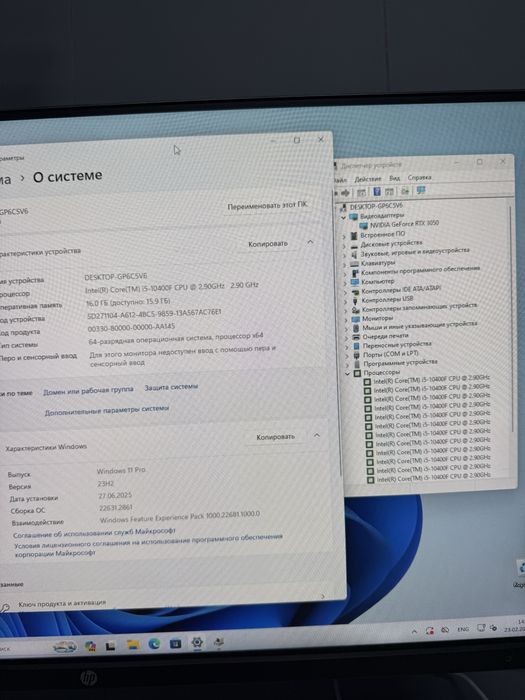Click the taskbar search box picture icon
This screenshot has width=525, height=700.
pos(65,646)
